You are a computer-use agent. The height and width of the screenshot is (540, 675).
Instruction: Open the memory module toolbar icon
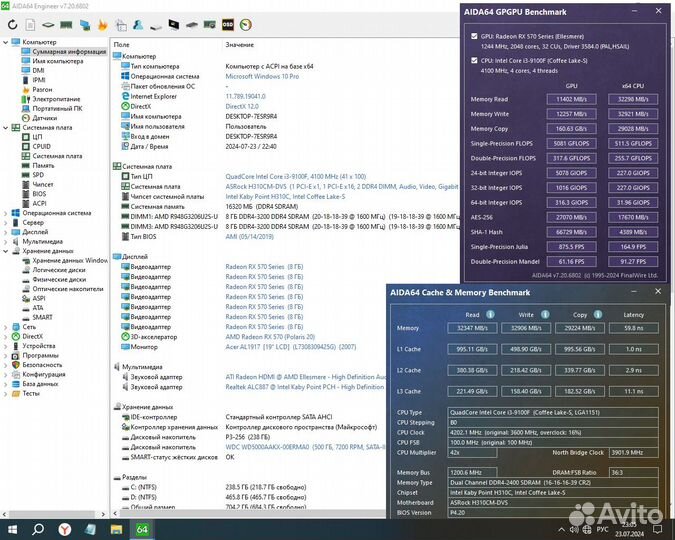tap(66, 25)
